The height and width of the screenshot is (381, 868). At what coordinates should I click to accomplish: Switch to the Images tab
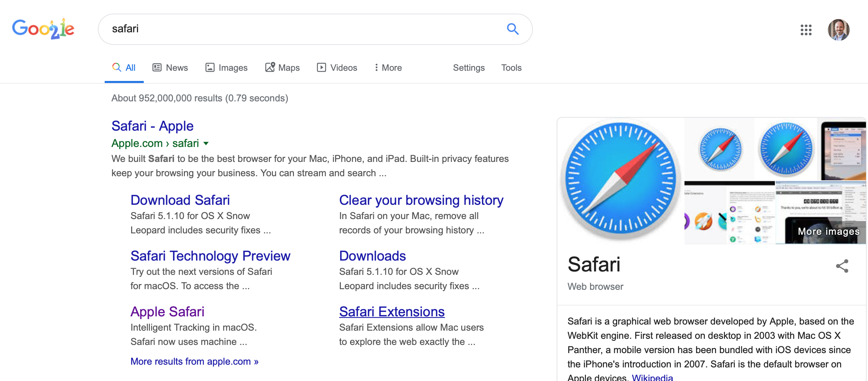(226, 68)
